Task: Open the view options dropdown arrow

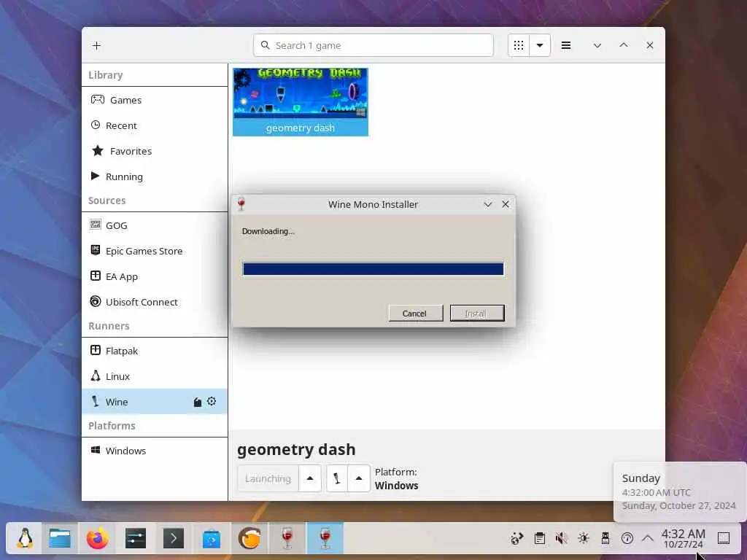Action: 540,45
